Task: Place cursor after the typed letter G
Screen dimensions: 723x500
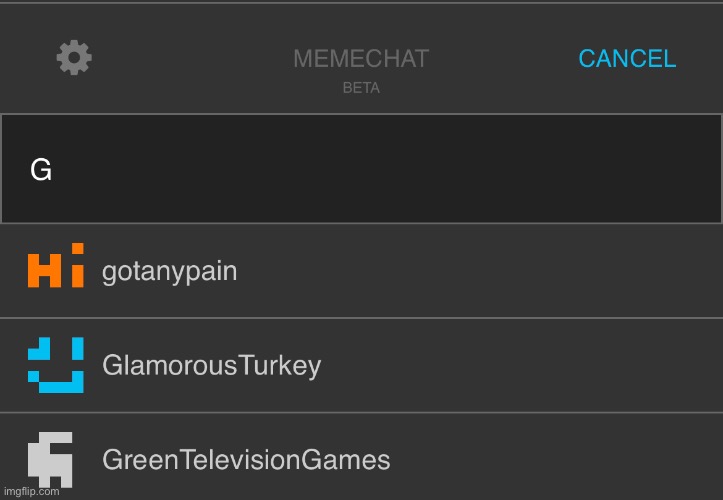Action: click(x=53, y=169)
